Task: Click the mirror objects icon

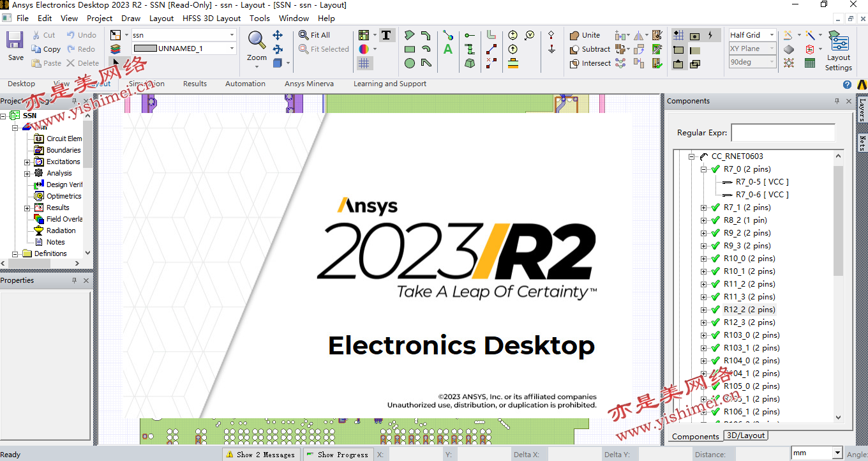Action: point(639,35)
